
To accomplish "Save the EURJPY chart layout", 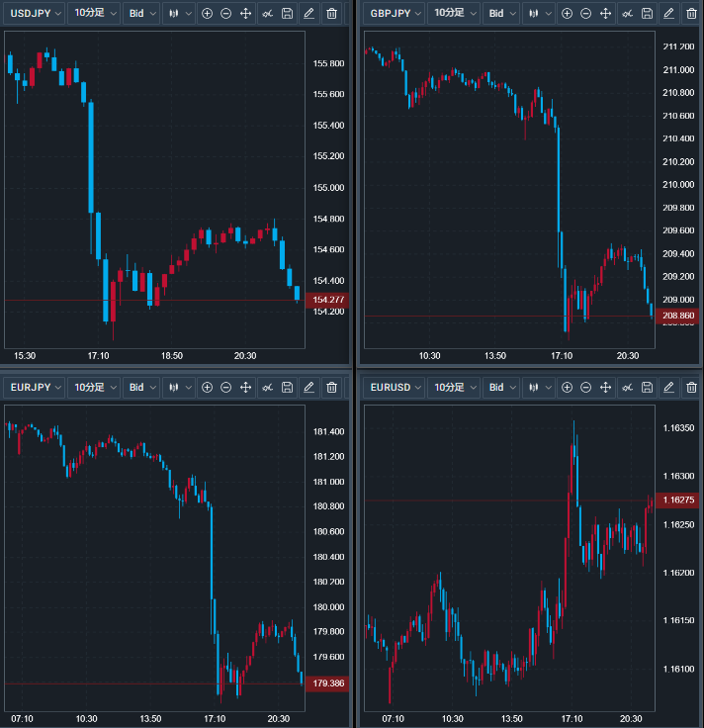I will [x=288, y=387].
